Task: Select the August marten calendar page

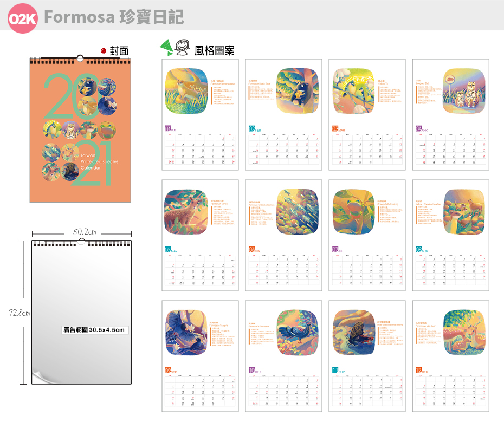Action: (x=451, y=235)
